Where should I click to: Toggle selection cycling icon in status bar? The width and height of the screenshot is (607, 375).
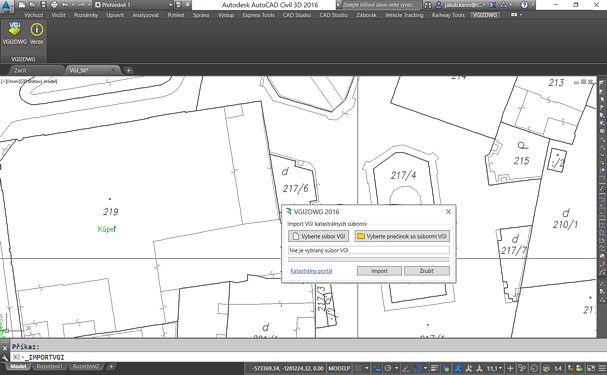coord(446,368)
